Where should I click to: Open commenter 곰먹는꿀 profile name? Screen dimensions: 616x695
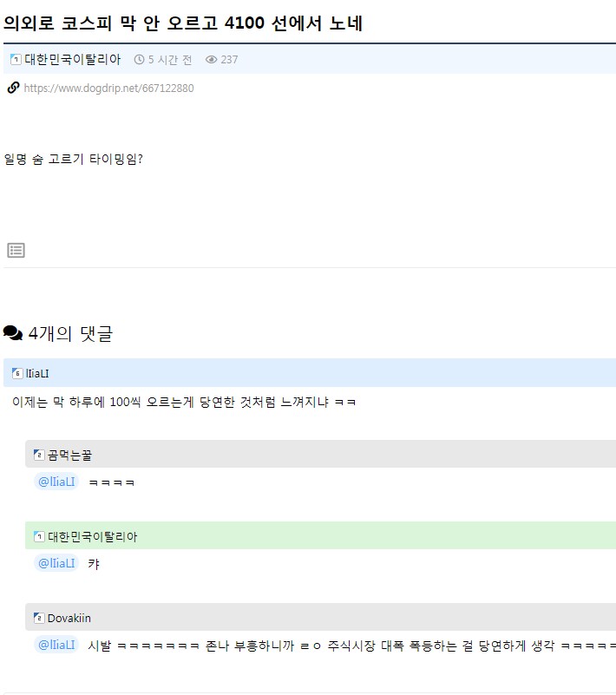click(69, 455)
